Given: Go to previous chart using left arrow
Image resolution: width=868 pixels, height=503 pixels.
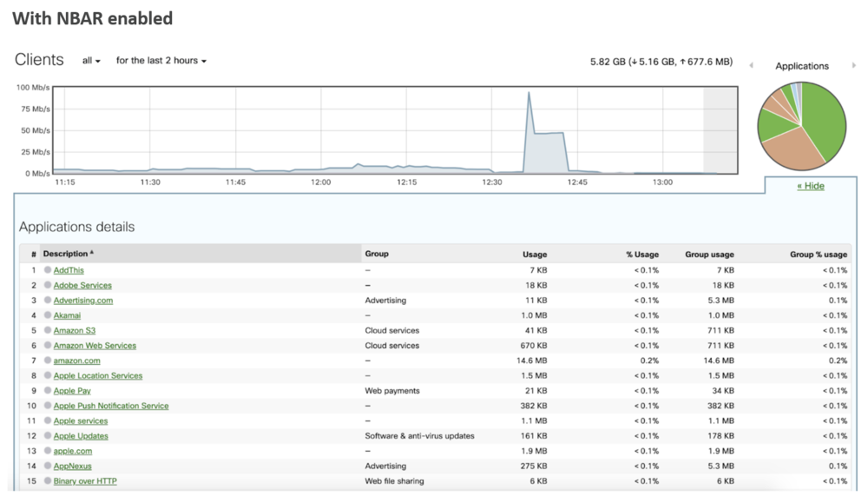Looking at the screenshot, I should pyautogui.click(x=751, y=66).
